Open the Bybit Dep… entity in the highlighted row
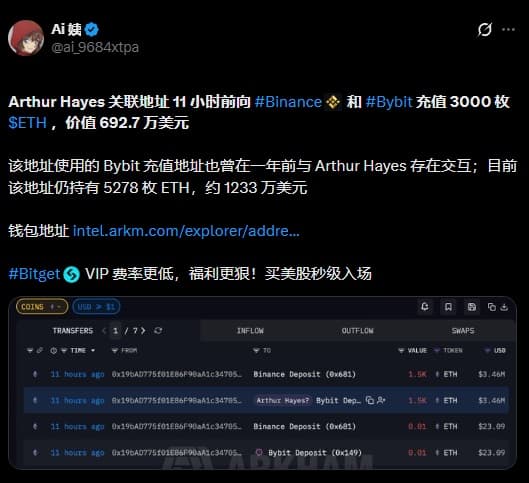 [x=338, y=400]
